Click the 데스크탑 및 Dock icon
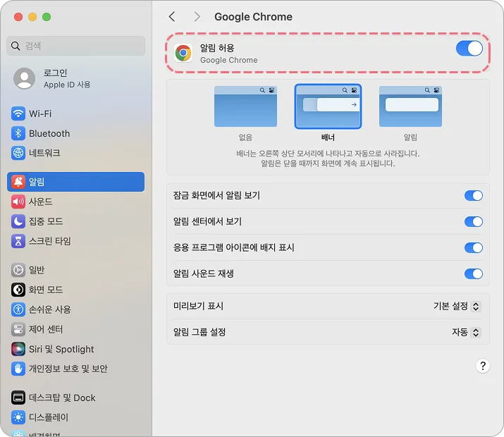 click(18, 398)
